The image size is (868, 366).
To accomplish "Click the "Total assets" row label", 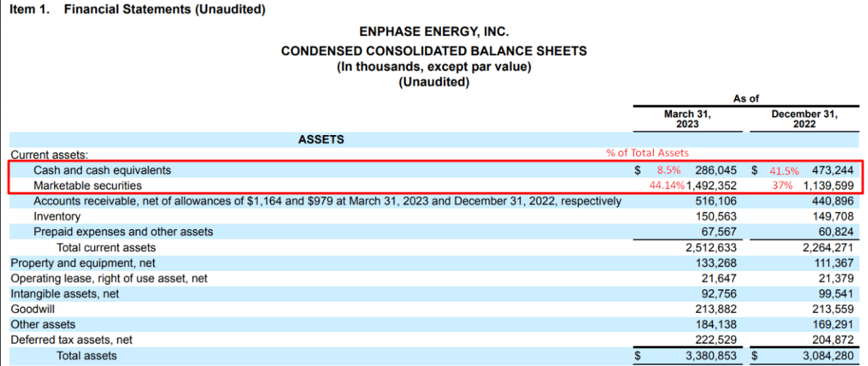I will pyautogui.click(x=87, y=356).
